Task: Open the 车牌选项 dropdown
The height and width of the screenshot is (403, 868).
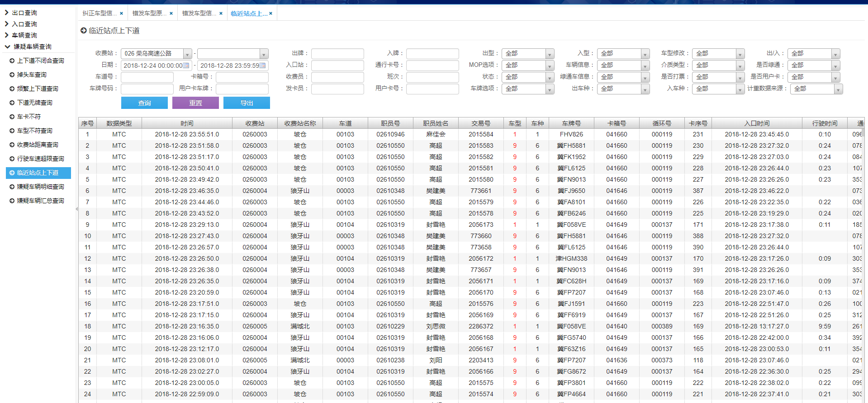Action: pyautogui.click(x=550, y=89)
